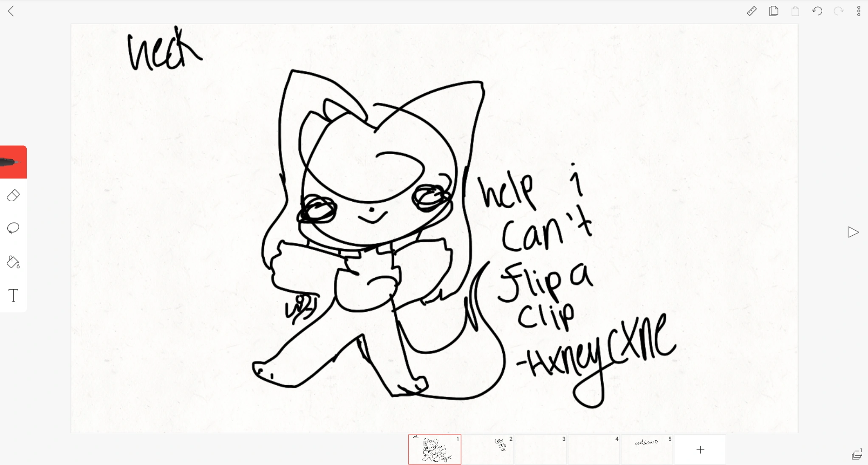This screenshot has width=868, height=465.
Task: Select empty frame 4 in timeline
Action: [x=594, y=450]
